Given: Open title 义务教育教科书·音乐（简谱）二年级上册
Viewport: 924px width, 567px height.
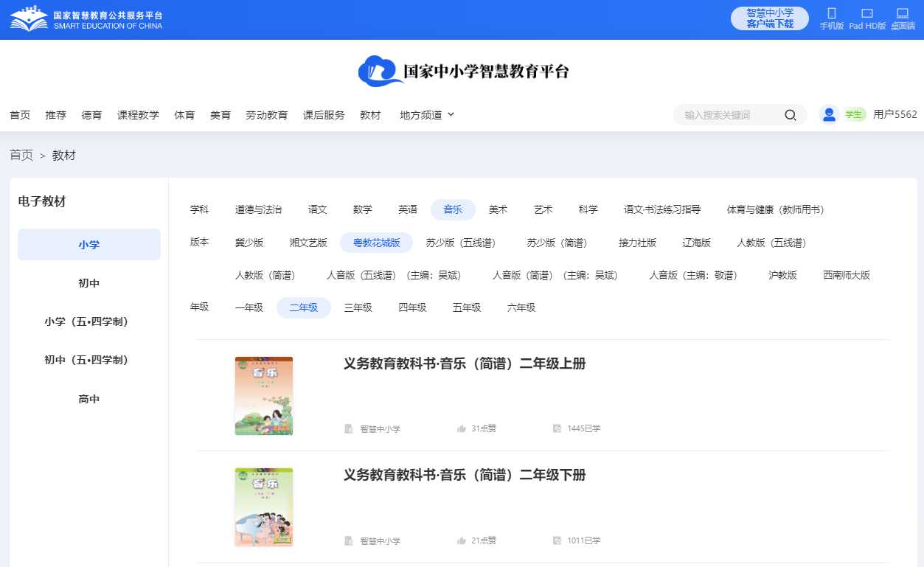Looking at the screenshot, I should pos(465,363).
